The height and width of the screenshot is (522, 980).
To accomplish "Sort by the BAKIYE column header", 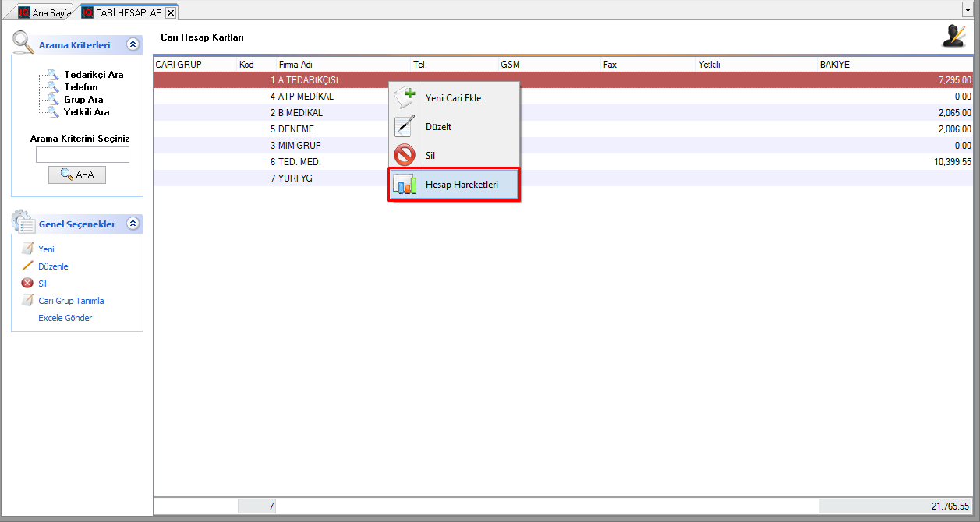I will click(834, 65).
